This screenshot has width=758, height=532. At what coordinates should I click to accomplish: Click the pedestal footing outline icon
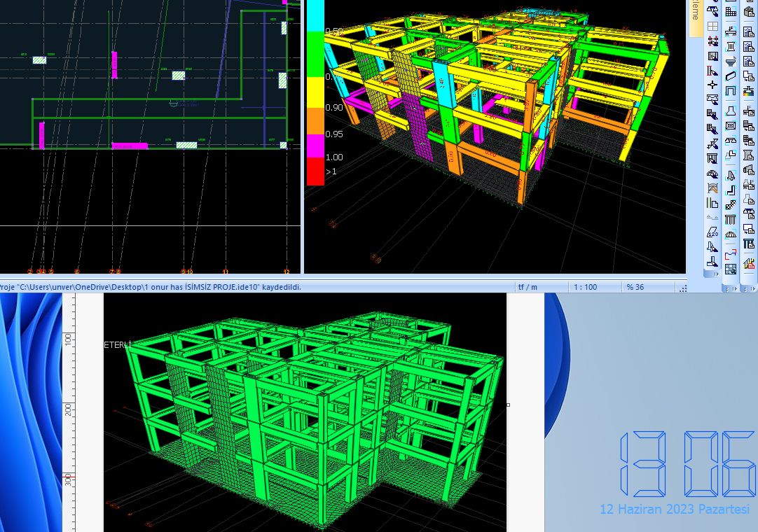(x=731, y=111)
